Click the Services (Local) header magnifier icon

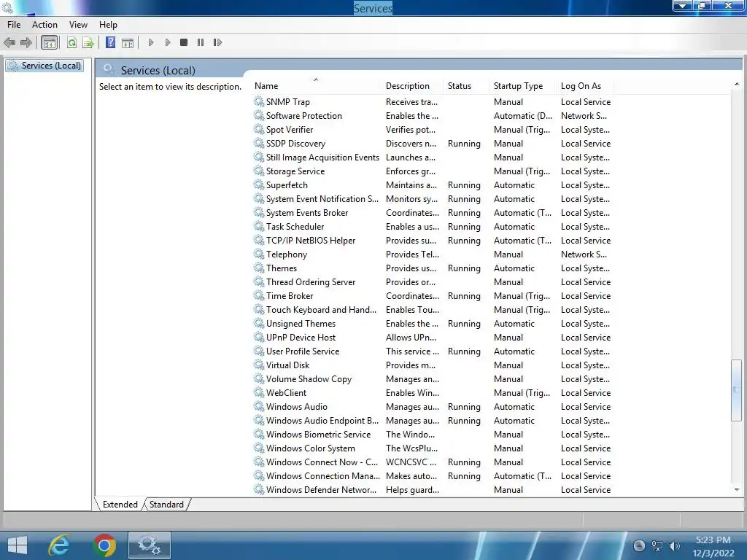109,69
